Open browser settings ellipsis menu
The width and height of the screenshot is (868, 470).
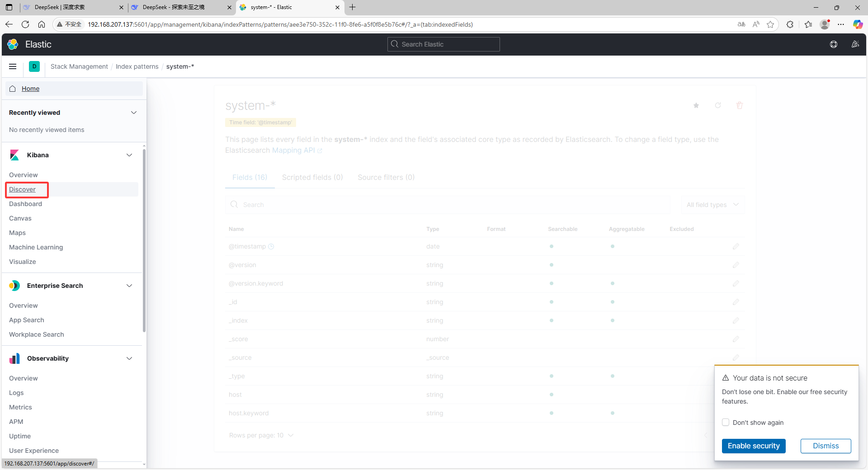[841, 24]
